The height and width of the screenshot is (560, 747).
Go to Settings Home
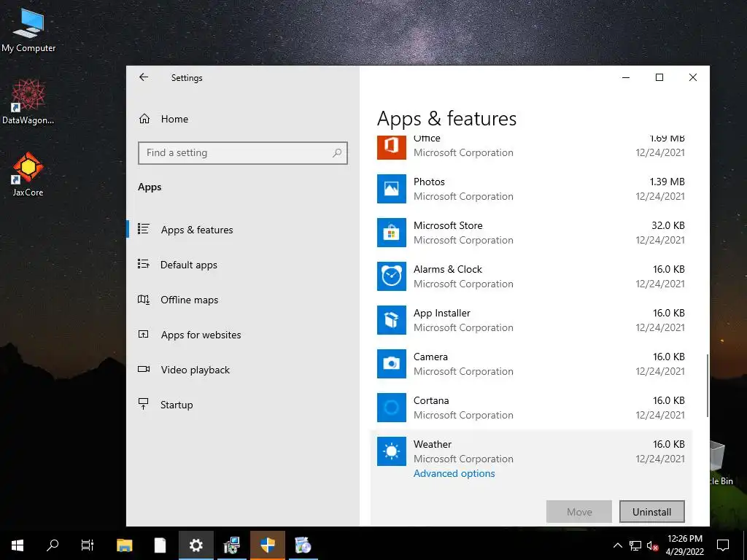[243, 119]
